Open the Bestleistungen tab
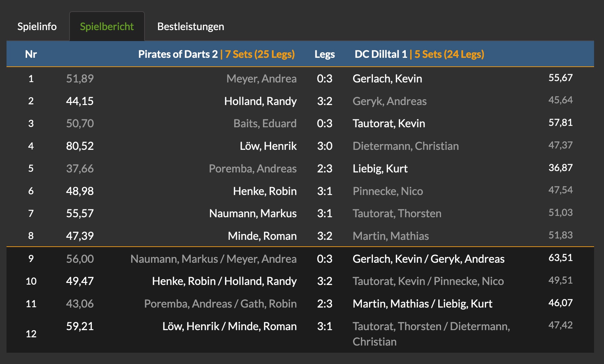 [191, 26]
